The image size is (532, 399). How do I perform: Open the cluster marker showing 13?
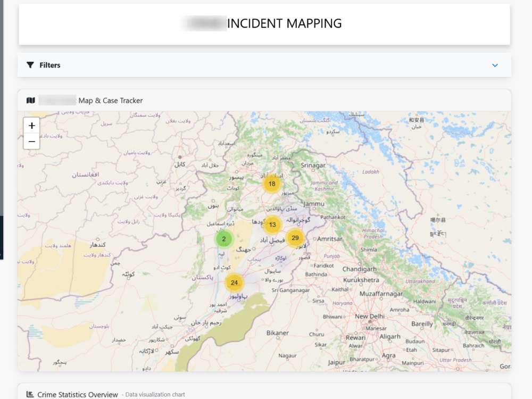272,225
